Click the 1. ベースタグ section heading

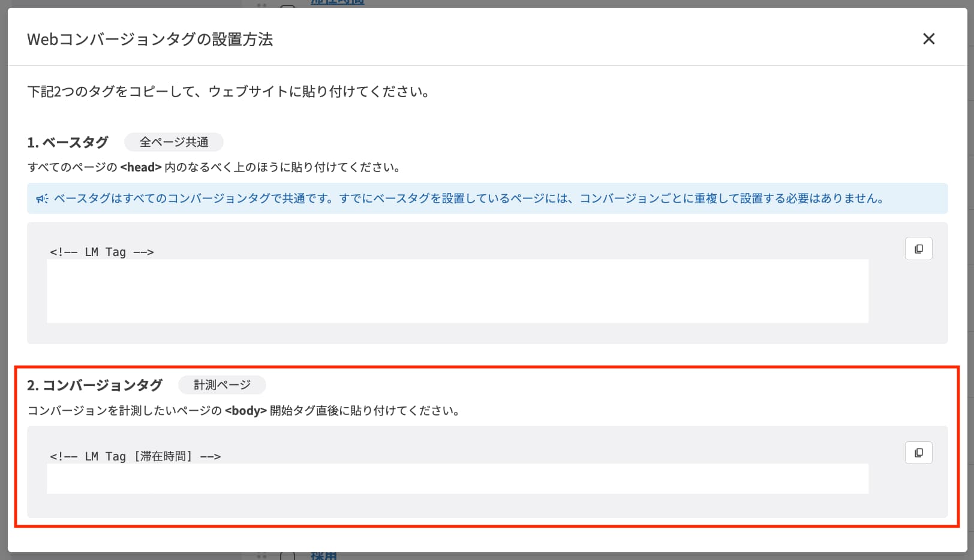click(x=67, y=142)
